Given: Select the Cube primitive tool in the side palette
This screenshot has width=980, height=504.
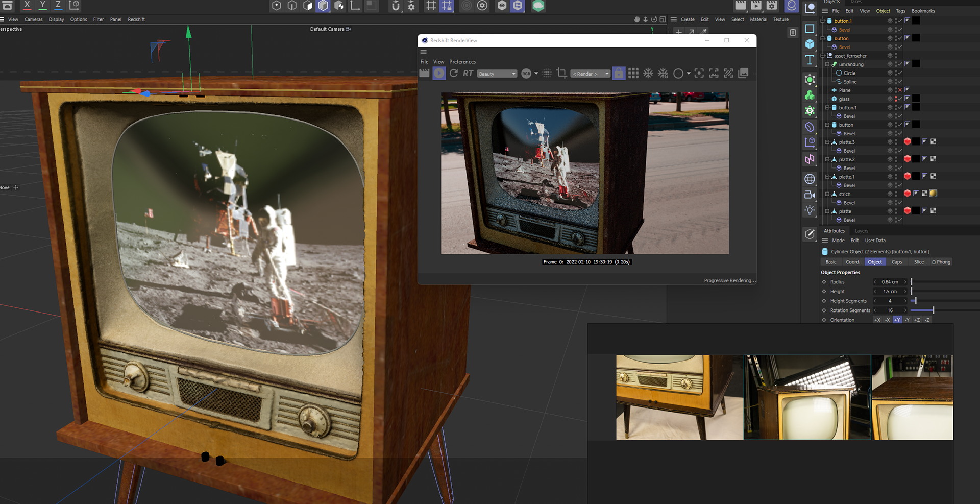Looking at the screenshot, I should [x=810, y=44].
